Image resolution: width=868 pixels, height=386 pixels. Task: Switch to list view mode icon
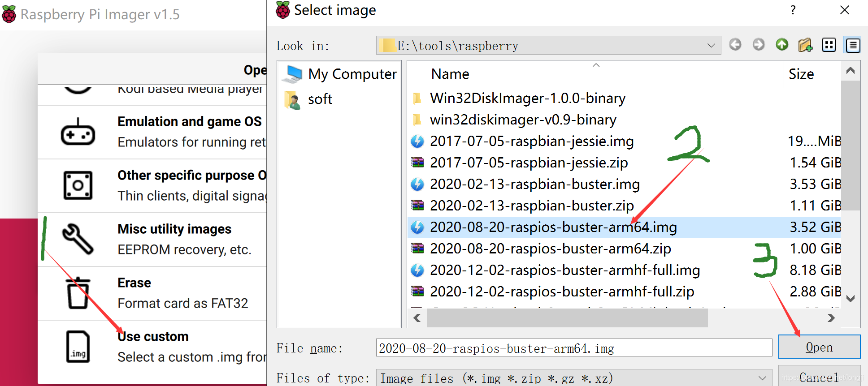[x=829, y=45]
